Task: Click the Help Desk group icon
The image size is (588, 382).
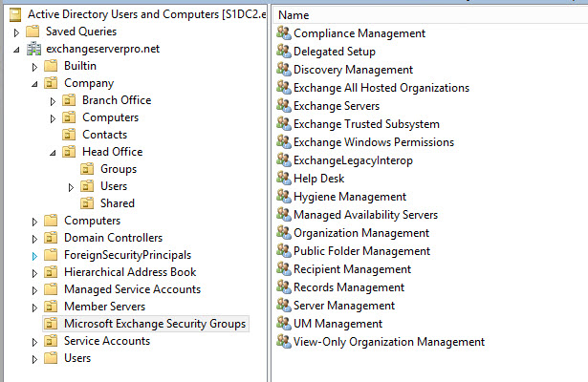Action: (284, 179)
